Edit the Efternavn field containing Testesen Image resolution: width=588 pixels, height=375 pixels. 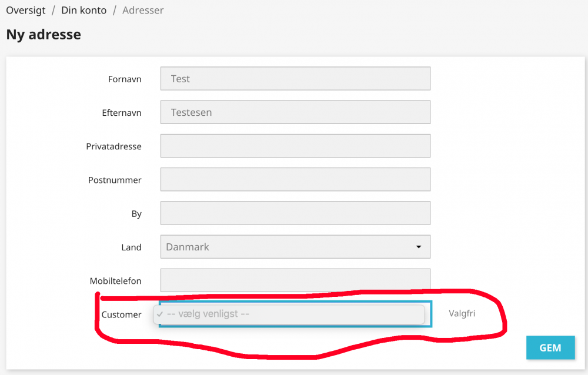point(295,112)
